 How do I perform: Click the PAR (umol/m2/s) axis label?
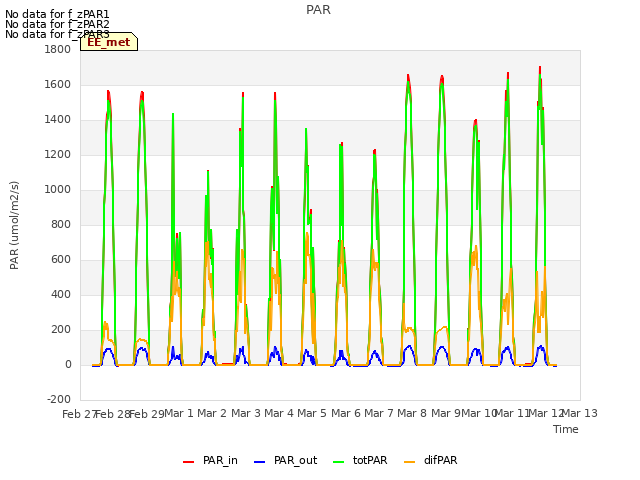click(x=14, y=225)
